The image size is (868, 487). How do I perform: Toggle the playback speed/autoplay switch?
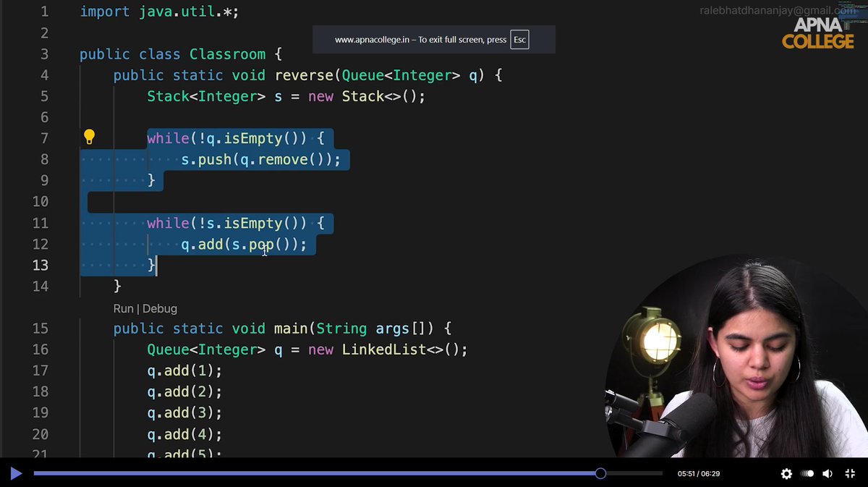click(807, 473)
